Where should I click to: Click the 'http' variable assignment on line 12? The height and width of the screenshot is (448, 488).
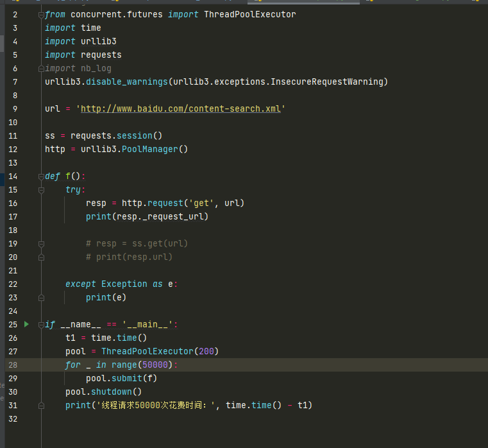[x=55, y=150]
